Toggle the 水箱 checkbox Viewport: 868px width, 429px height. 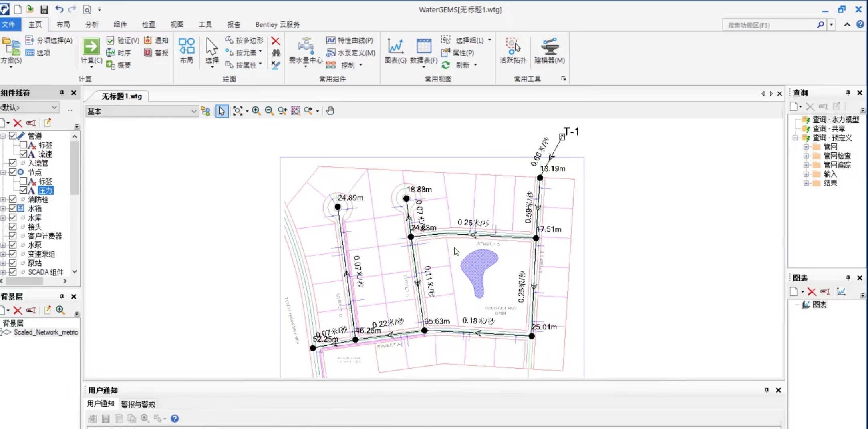(13, 208)
